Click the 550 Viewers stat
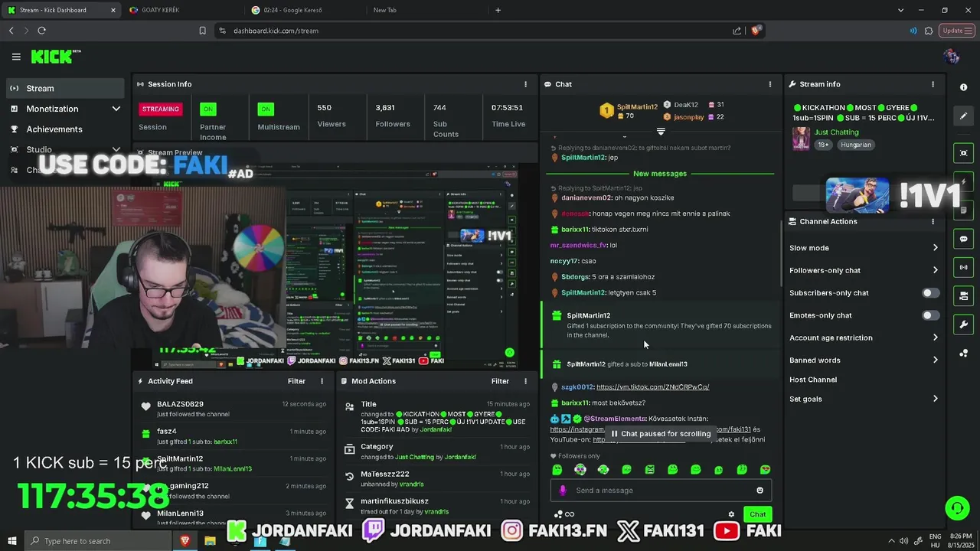 [332, 116]
